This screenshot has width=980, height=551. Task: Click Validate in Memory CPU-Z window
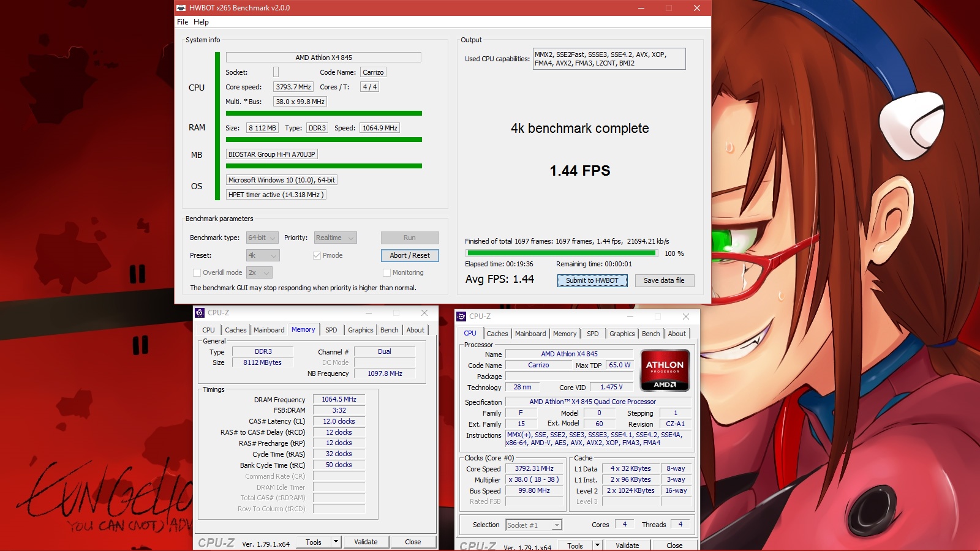(366, 542)
